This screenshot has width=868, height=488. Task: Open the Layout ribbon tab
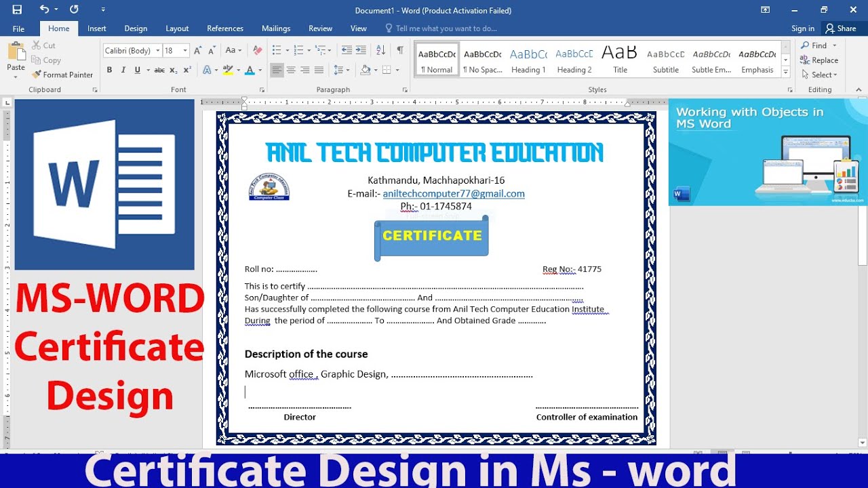point(177,28)
